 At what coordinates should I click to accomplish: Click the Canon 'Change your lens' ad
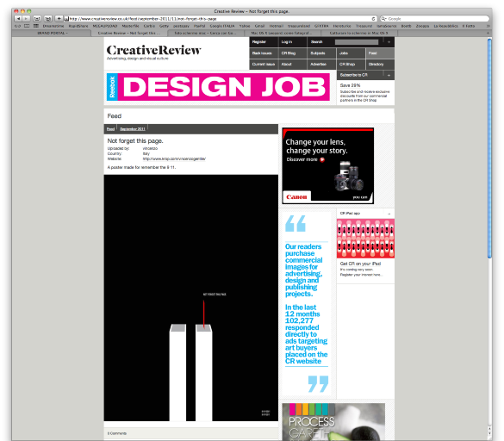[x=328, y=166]
